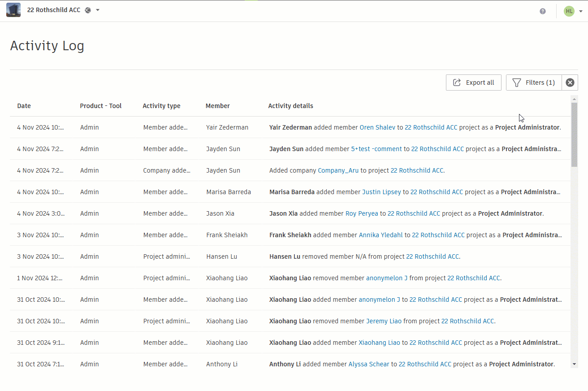The height and width of the screenshot is (391, 588).
Task: Expand the user account menu arrow
Action: (581, 11)
